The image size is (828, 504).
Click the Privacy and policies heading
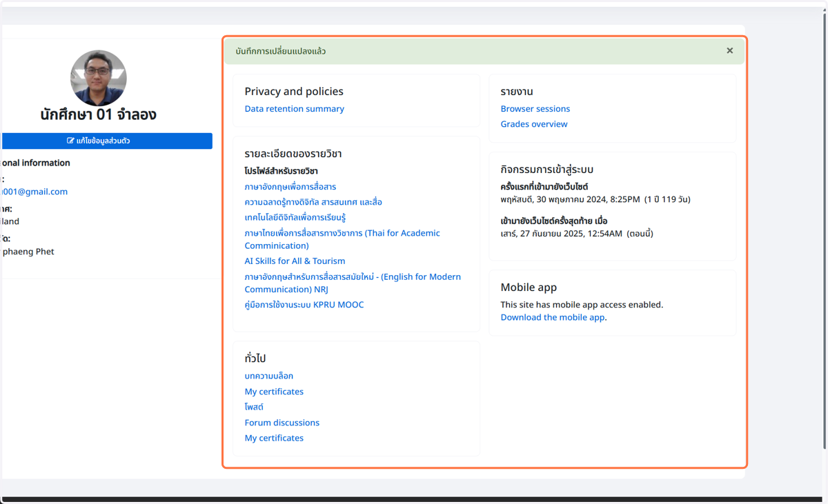tap(294, 92)
